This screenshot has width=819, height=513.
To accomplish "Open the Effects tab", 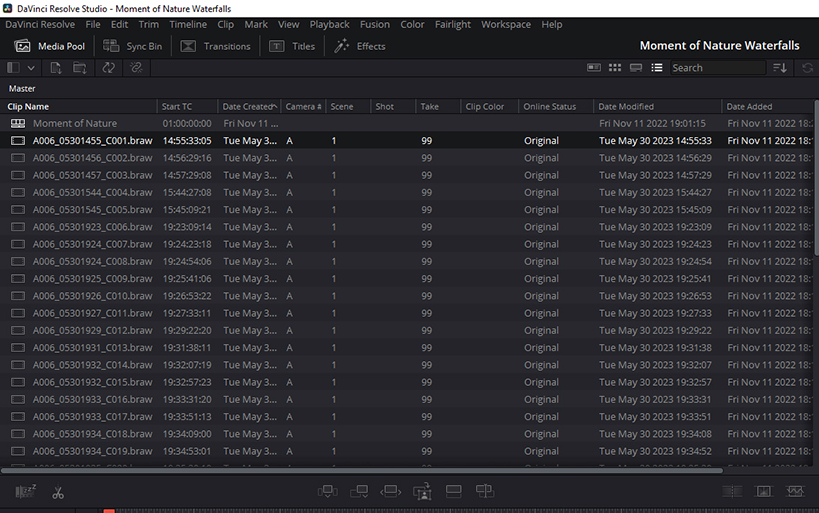I will [360, 46].
